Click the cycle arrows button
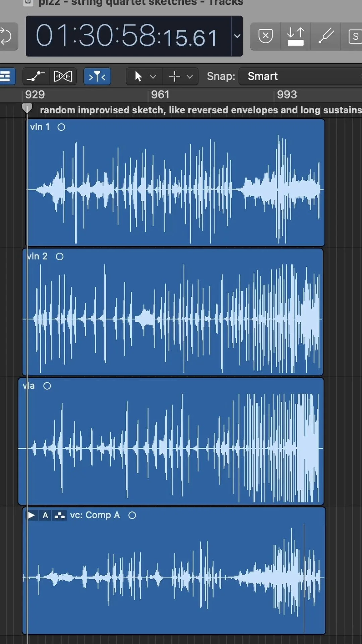The width and height of the screenshot is (362, 644). [6, 36]
